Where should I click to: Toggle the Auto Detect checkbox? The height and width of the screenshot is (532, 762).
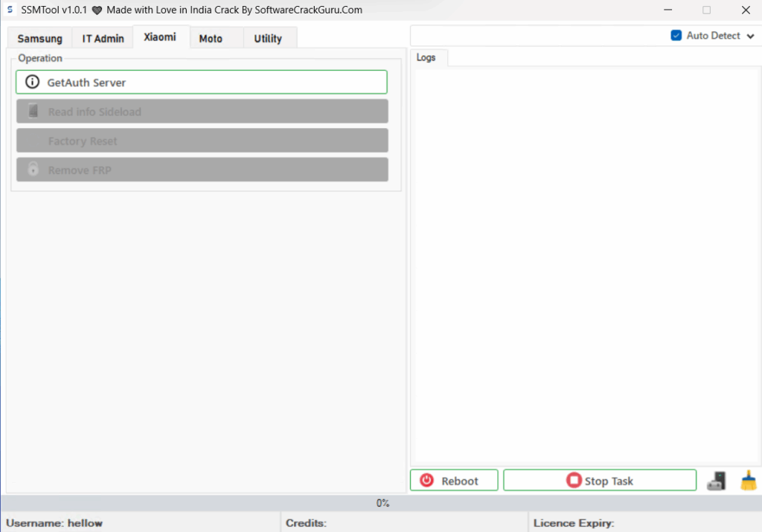[x=676, y=36]
